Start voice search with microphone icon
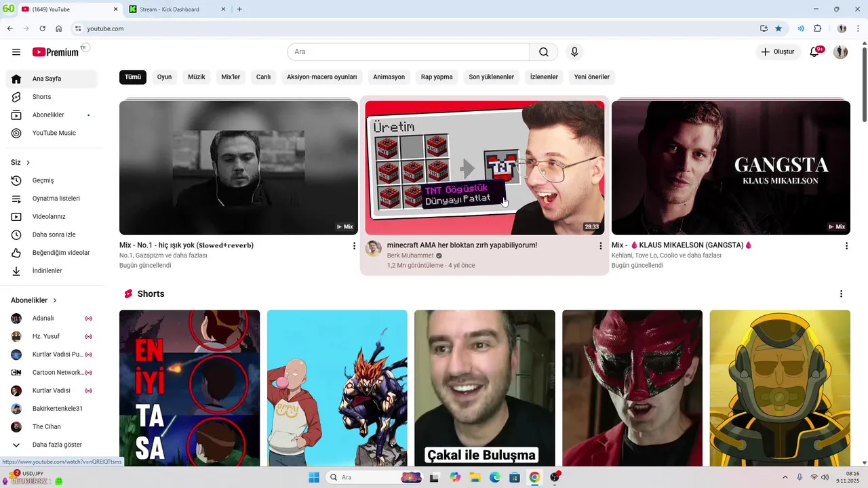The height and width of the screenshot is (488, 868). tap(574, 52)
